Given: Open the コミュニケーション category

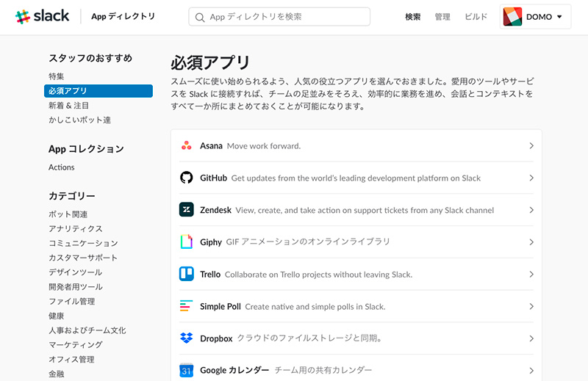Looking at the screenshot, I should (83, 244).
